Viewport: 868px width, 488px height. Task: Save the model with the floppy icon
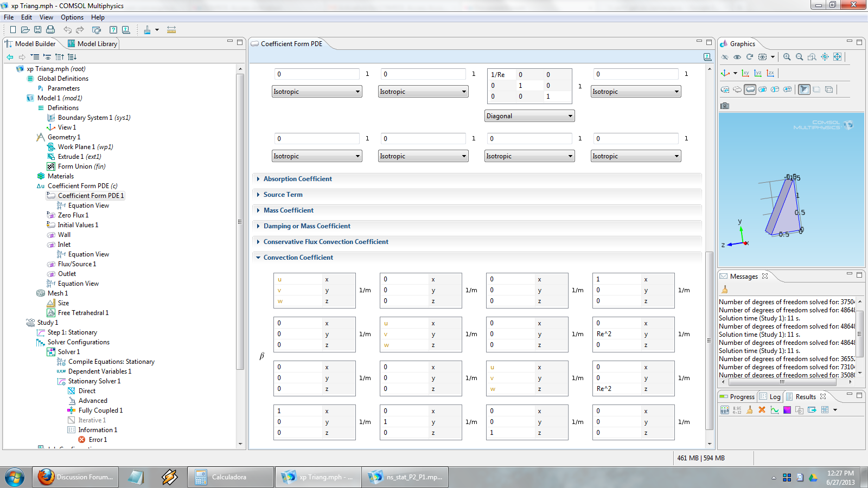tap(37, 30)
